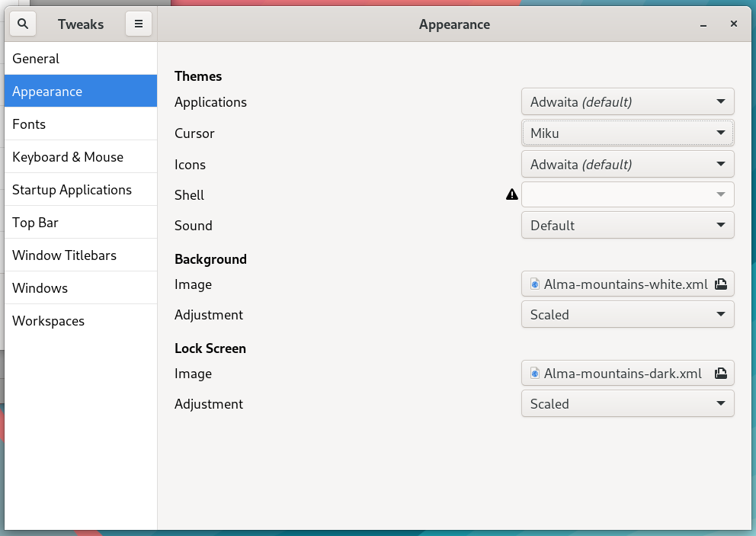Click the search magnifier icon in header
The height and width of the screenshot is (536, 756).
coord(23,24)
